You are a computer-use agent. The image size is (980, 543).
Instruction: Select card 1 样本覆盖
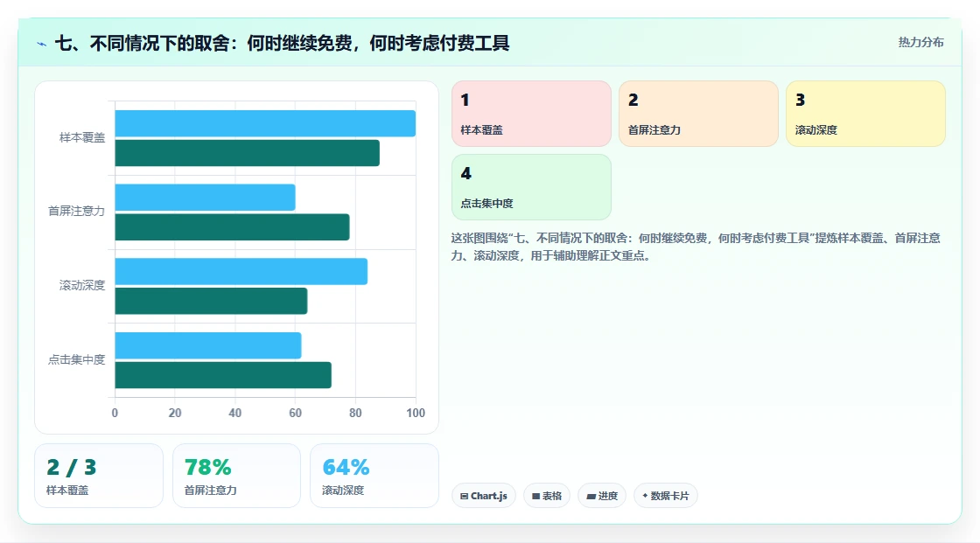tap(531, 114)
